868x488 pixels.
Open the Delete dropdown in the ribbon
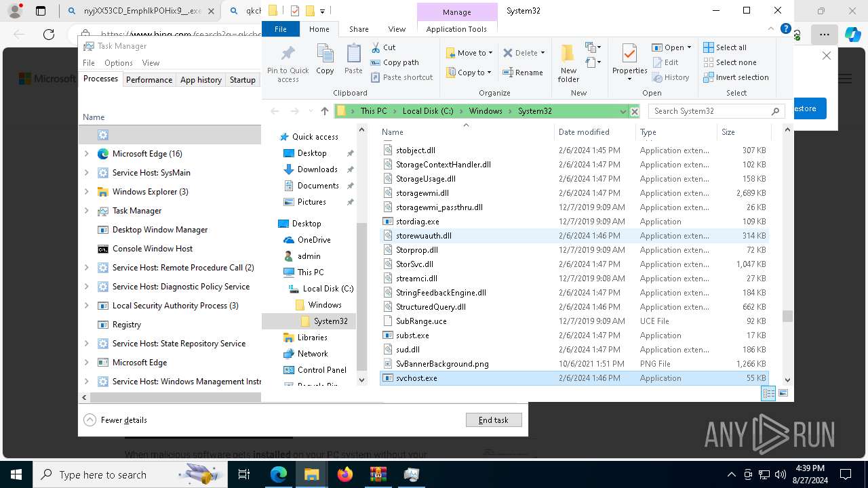click(524, 53)
